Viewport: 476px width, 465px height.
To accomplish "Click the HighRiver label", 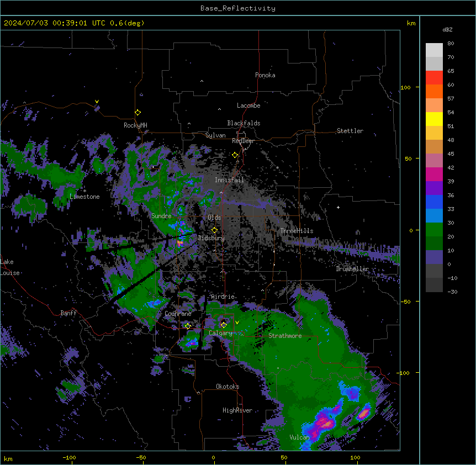I will (x=237, y=410).
